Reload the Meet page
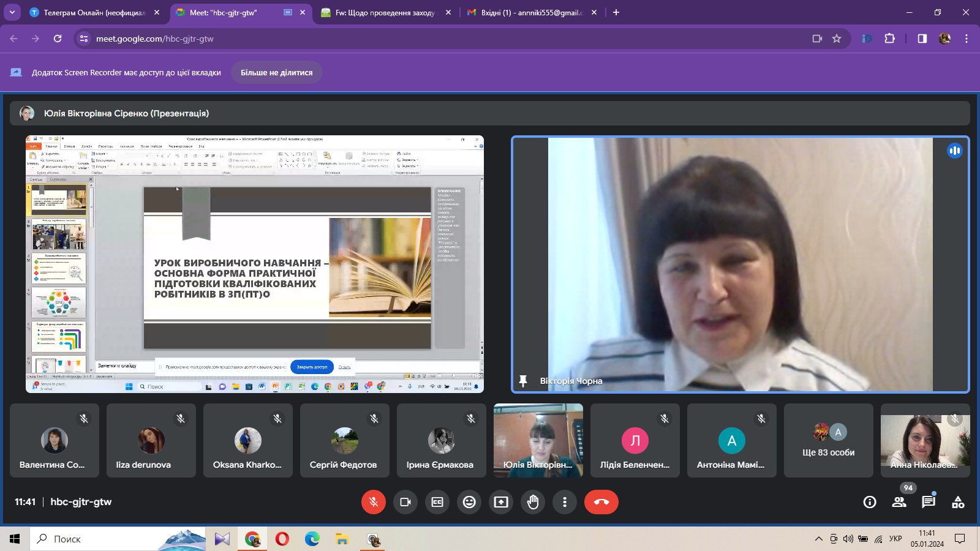The width and height of the screenshot is (980, 551). point(58,39)
